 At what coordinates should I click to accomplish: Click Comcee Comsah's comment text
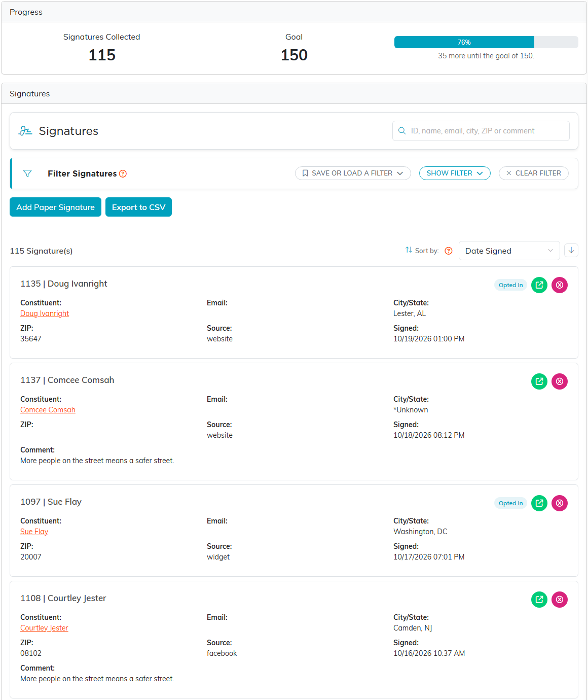(x=97, y=461)
